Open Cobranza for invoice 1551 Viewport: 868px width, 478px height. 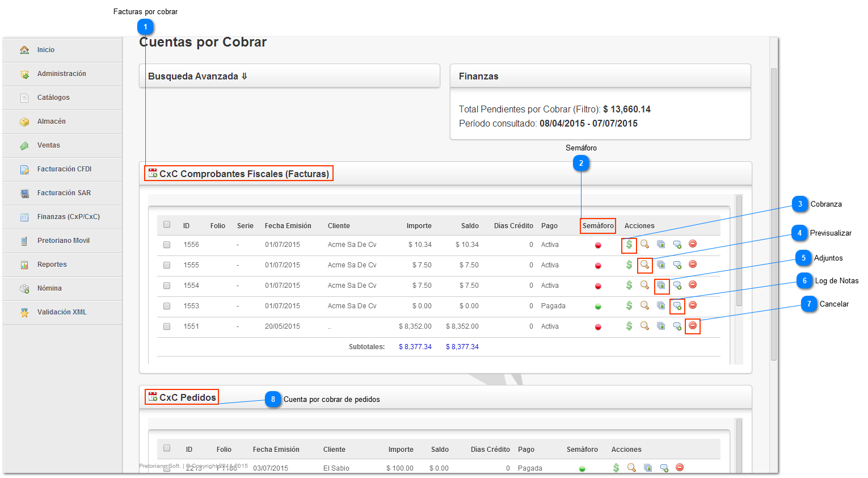(x=629, y=326)
